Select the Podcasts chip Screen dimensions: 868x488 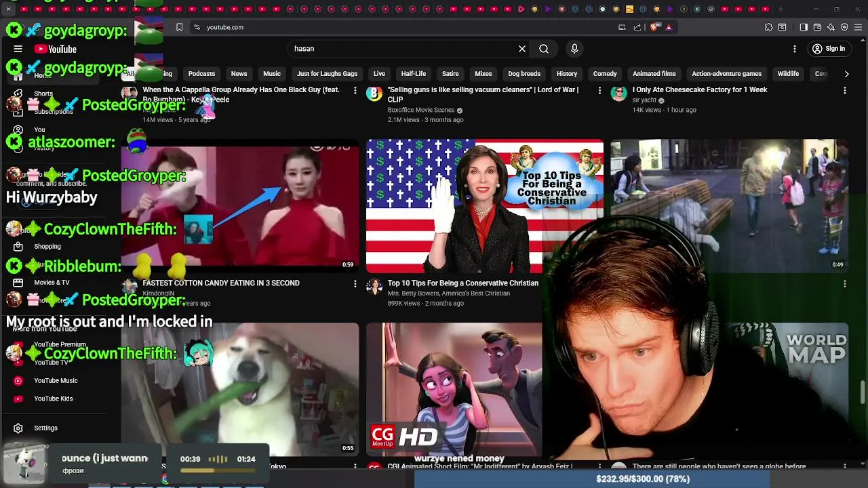201,74
